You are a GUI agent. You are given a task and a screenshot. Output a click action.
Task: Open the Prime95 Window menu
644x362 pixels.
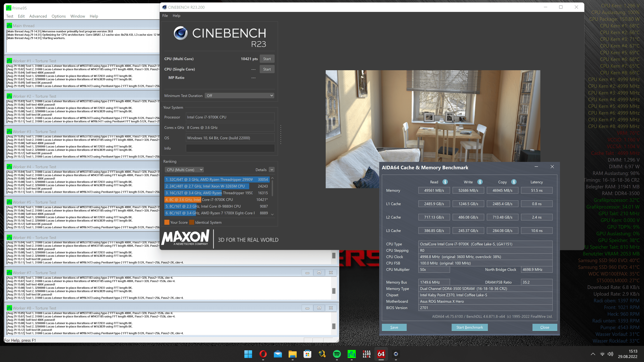click(x=77, y=16)
